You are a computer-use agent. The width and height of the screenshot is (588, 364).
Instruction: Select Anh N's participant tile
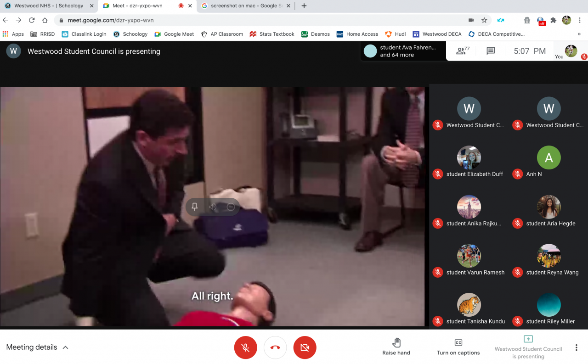548,162
